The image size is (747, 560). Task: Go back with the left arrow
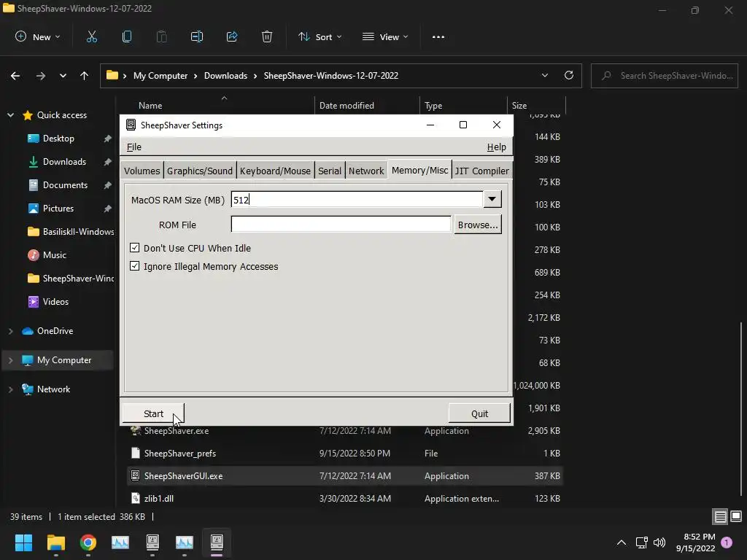[15, 76]
